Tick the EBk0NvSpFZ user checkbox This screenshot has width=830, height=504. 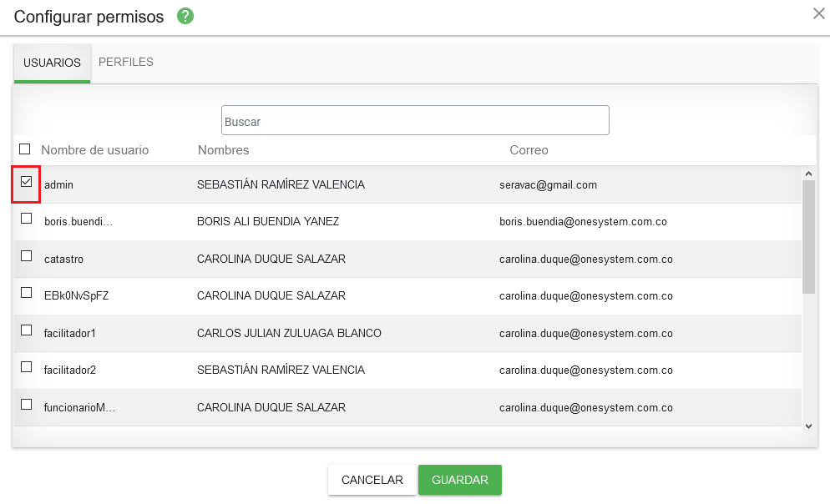point(27,293)
